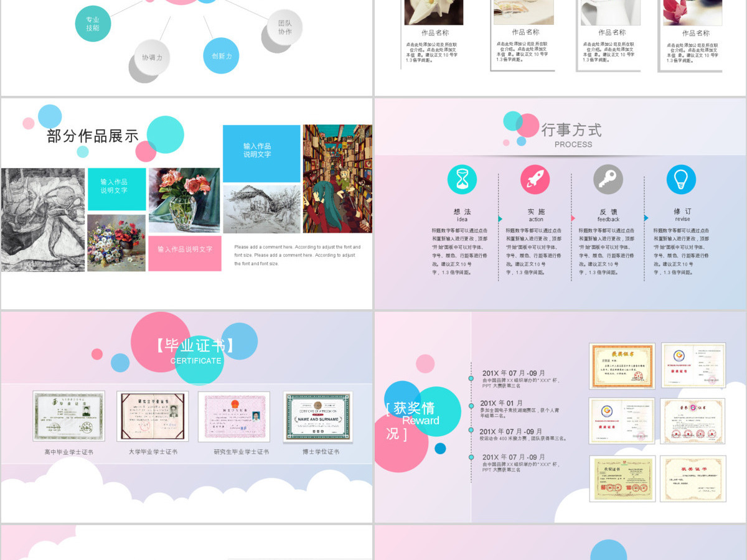
Task: Click the small pink arrow beside 反馈
Action: point(573,218)
